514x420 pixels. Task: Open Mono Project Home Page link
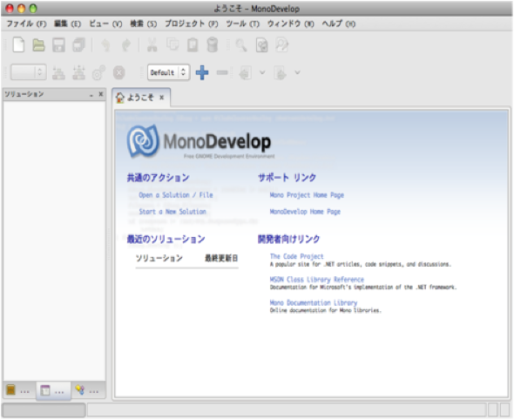pyautogui.click(x=307, y=195)
